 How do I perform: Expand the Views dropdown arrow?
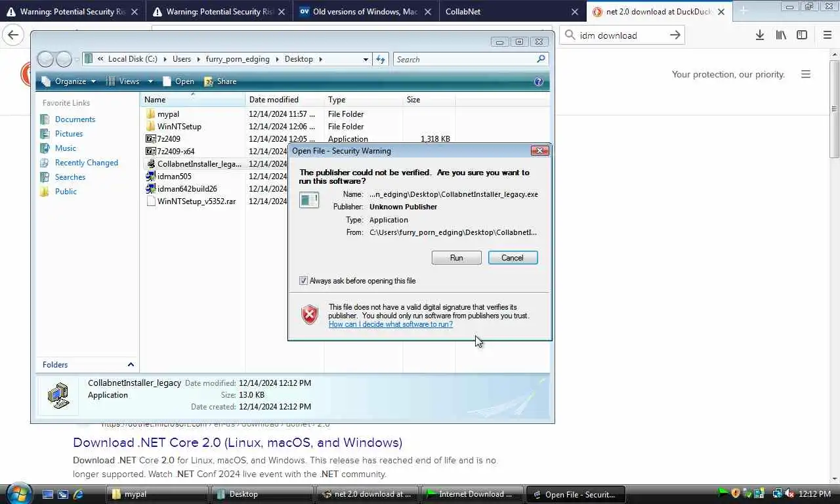150,81
